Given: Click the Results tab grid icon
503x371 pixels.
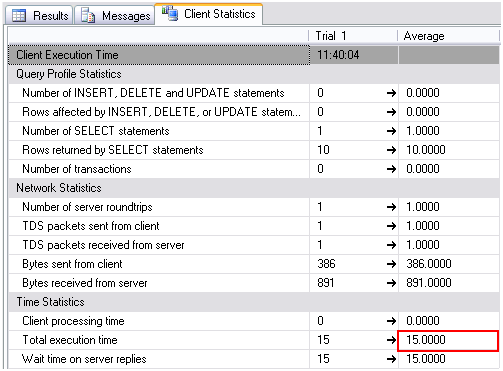Looking at the screenshot, I should click(x=19, y=15).
